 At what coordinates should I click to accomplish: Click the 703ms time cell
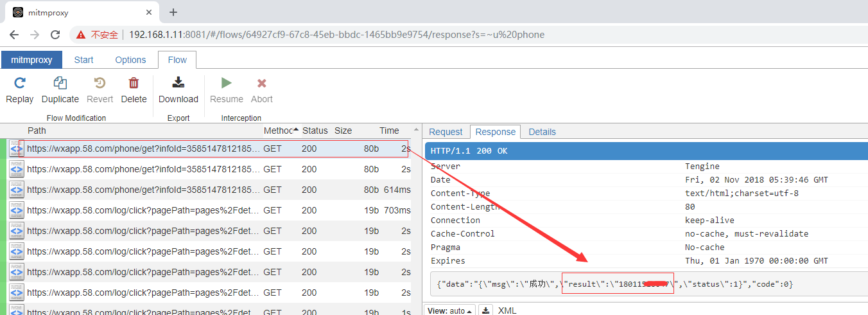point(397,210)
